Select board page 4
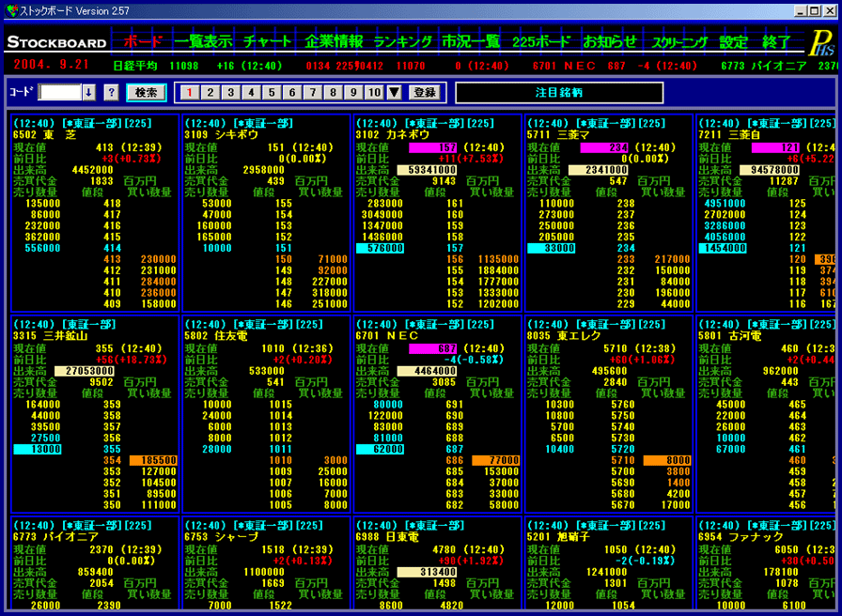The width and height of the screenshot is (842, 616). click(251, 92)
